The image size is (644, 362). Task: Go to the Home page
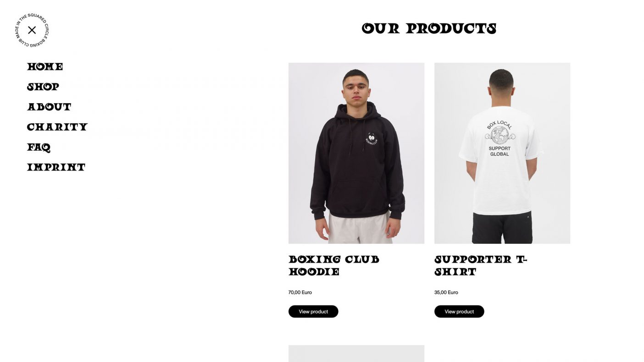45,66
